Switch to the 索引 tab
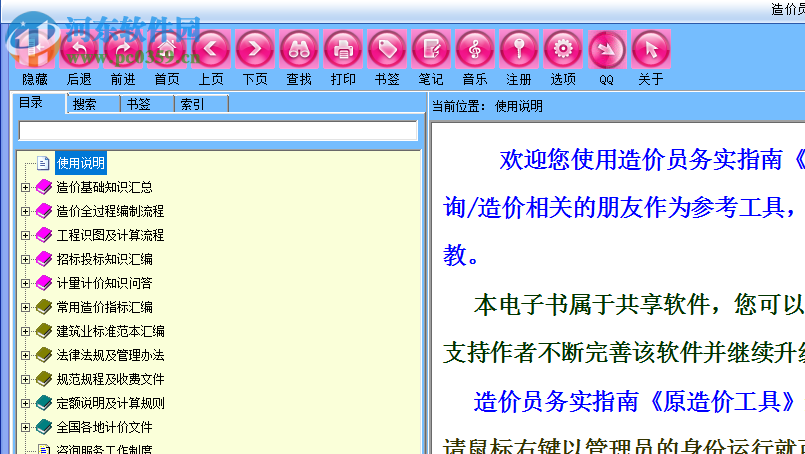The height and width of the screenshot is (454, 805). click(x=201, y=104)
